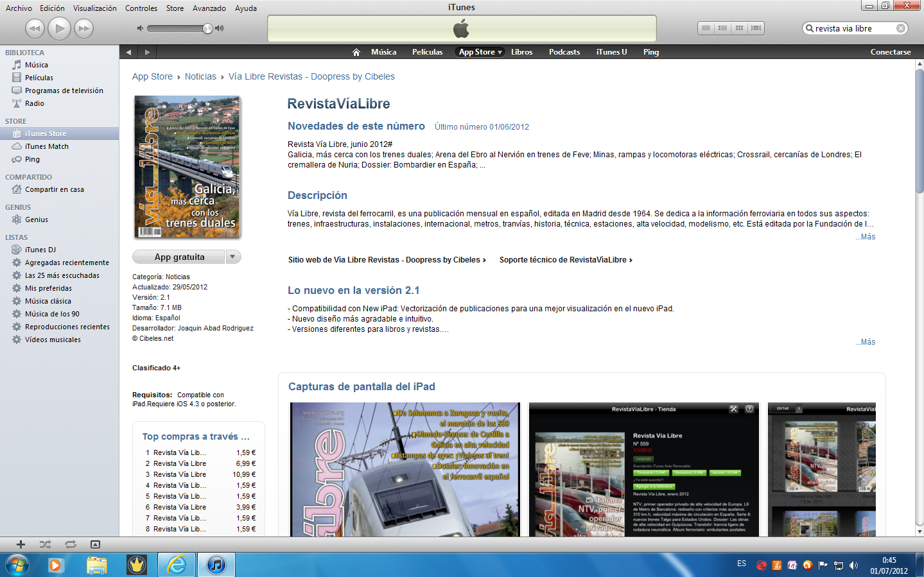Viewport: 924px width, 577px height.
Task: Switch to album list view icon
Action: coord(722,28)
